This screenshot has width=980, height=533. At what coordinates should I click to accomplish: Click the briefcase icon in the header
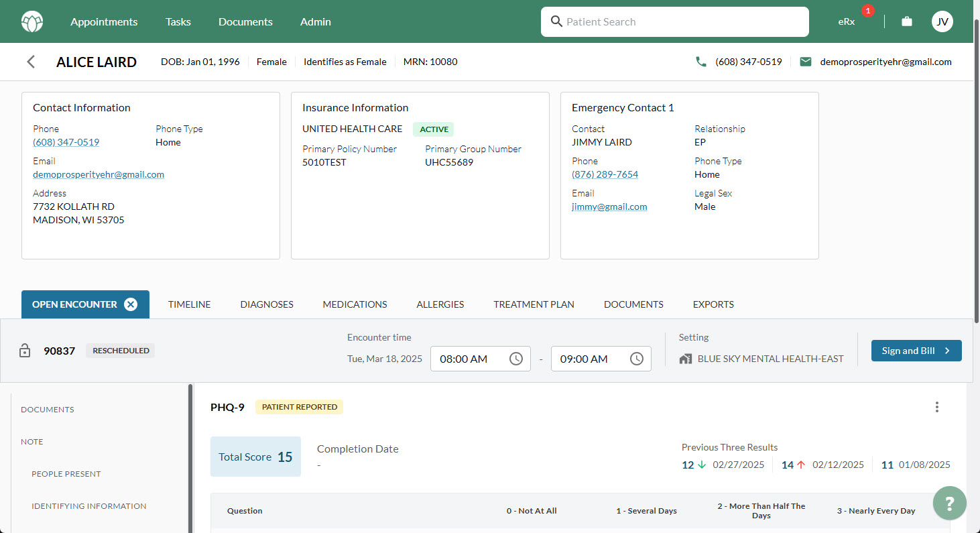pyautogui.click(x=906, y=21)
